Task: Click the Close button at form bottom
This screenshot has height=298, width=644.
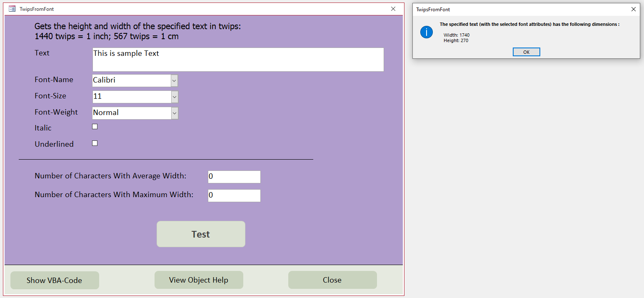Action: click(x=332, y=280)
